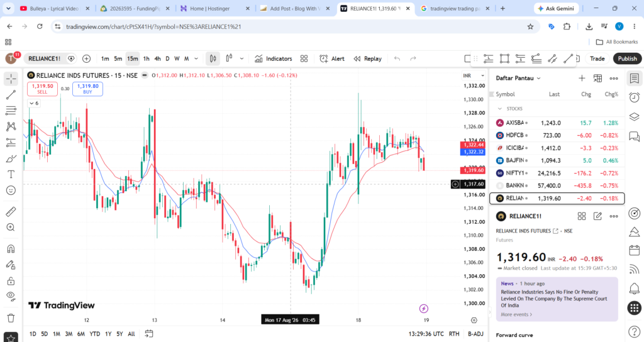Open the Alerts clock icon in right sidebar
Screen dimensions: 644x342
(x=635, y=97)
